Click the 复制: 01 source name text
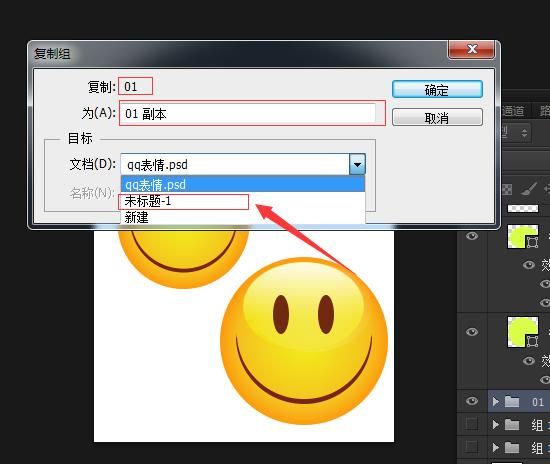The height and width of the screenshot is (464, 550). pyautogui.click(x=130, y=86)
